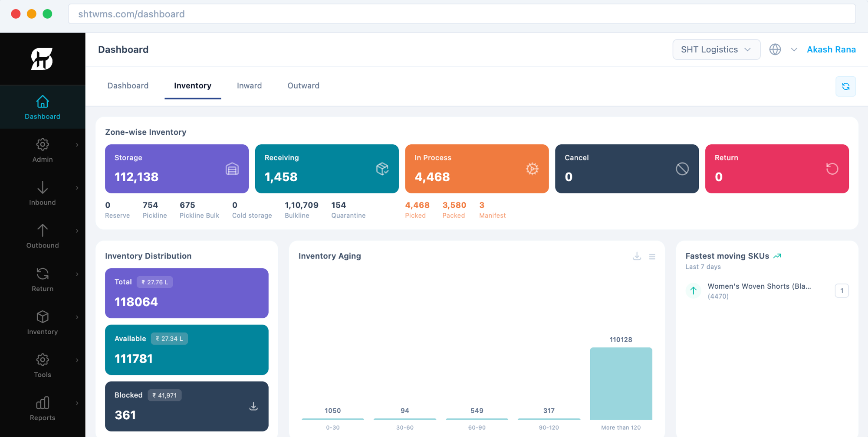Click the Quarantine count 154
868x437 pixels.
339,205
